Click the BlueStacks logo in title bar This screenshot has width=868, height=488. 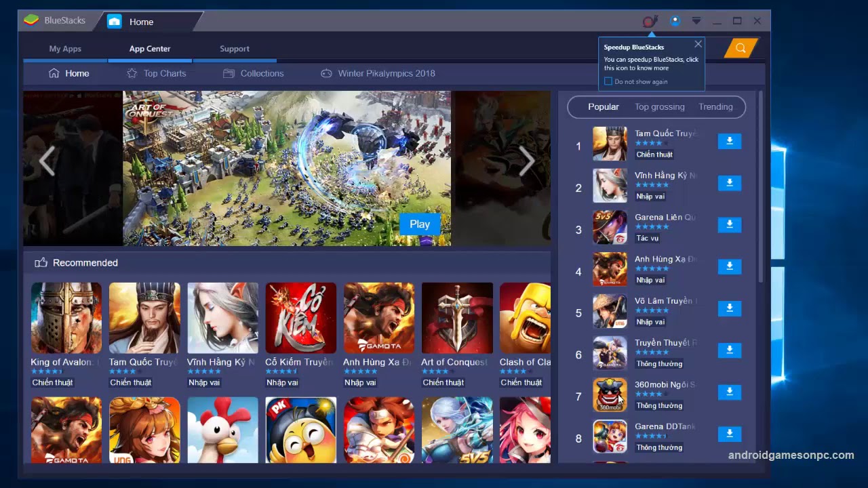point(31,20)
